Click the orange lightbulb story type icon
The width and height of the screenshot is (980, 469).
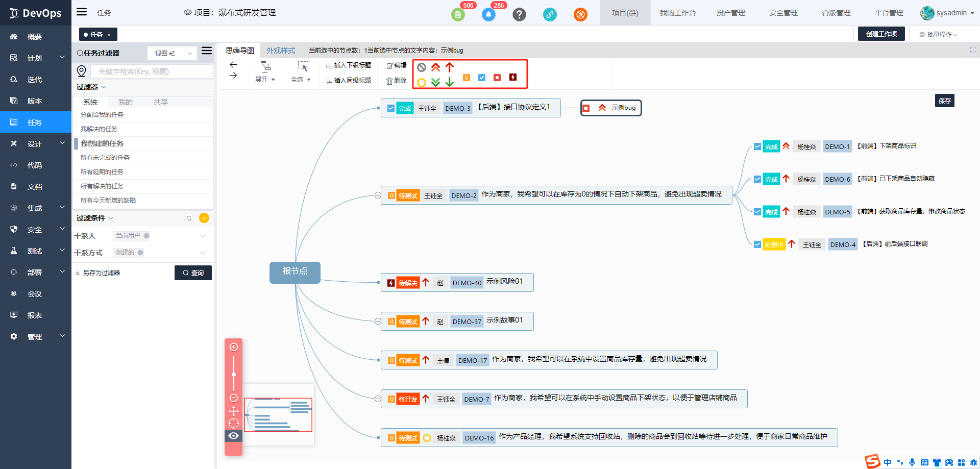tap(467, 78)
